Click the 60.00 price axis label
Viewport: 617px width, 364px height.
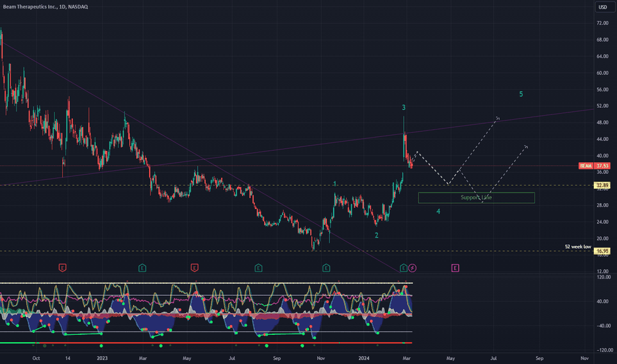pyautogui.click(x=602, y=73)
